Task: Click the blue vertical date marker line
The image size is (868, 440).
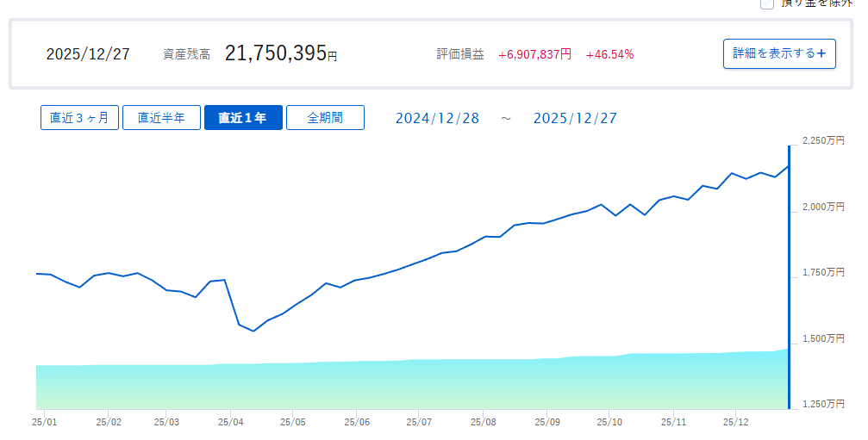Action: [x=789, y=276]
